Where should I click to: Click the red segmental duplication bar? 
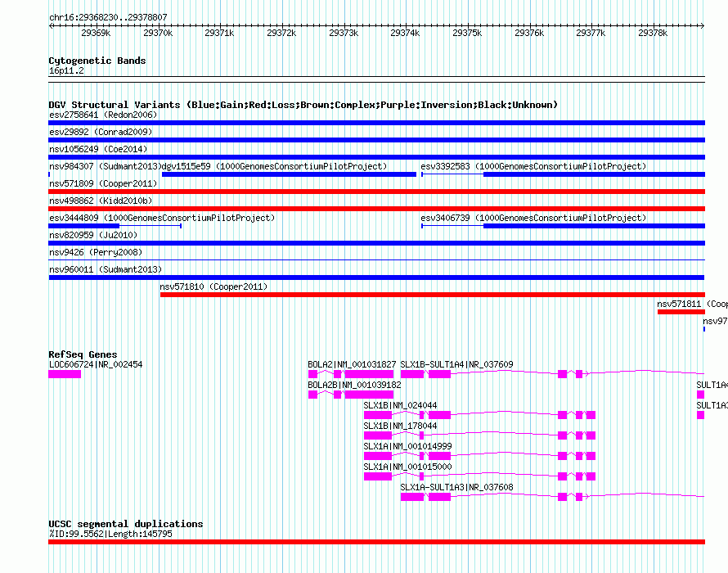(x=376, y=542)
